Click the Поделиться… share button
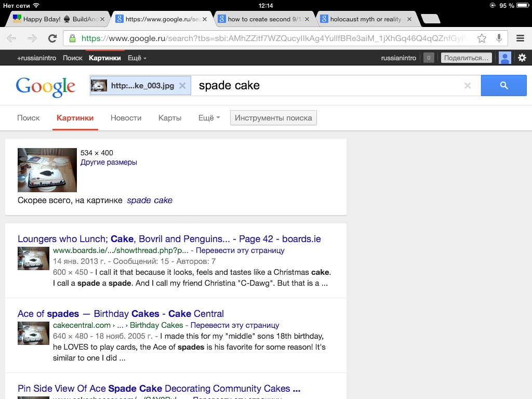 tap(466, 58)
